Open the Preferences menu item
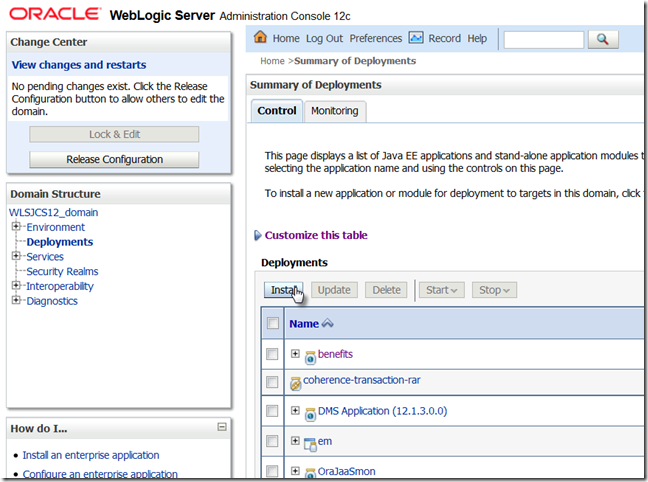This screenshot has width=648, height=482. coord(375,38)
